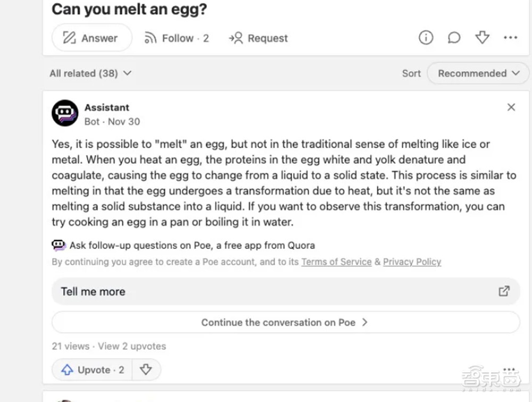Open the Privacy Policy link
The image size is (532, 402).
pyautogui.click(x=412, y=262)
